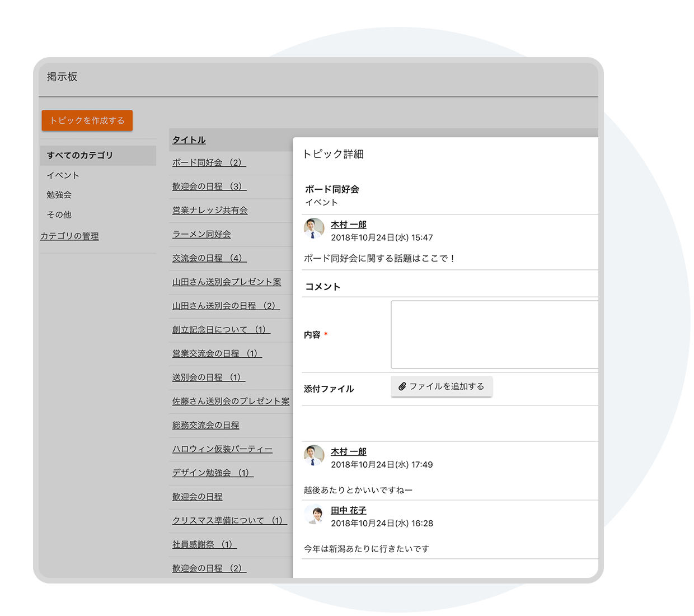694x616 pixels.
Task: Open the デザイン勉強会 (1) topic
Action: pyautogui.click(x=213, y=473)
